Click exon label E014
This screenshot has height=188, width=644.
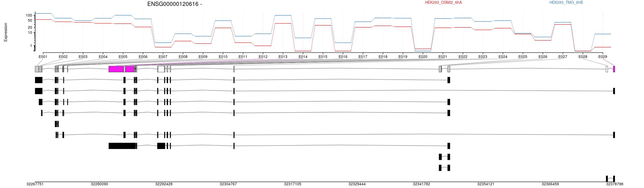click(303, 57)
